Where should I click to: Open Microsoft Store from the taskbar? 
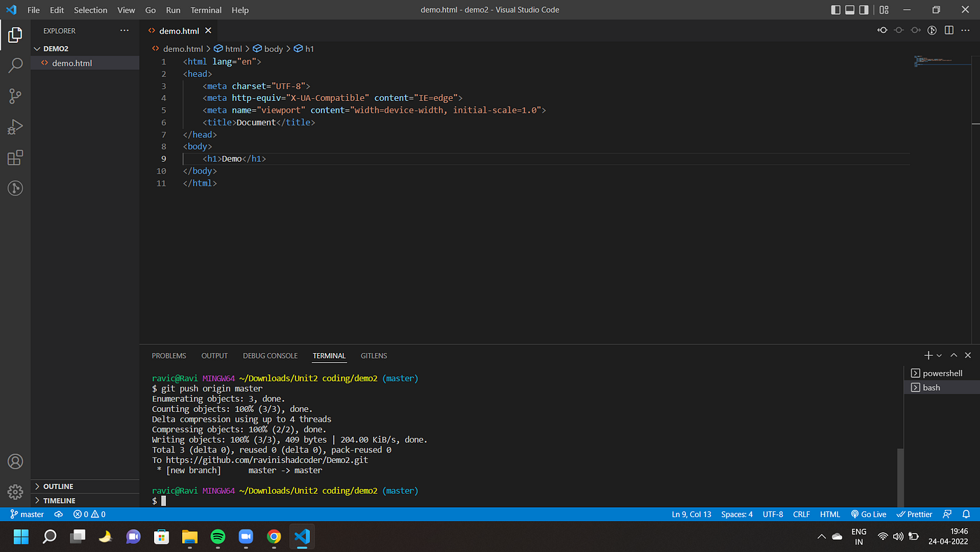click(x=162, y=537)
